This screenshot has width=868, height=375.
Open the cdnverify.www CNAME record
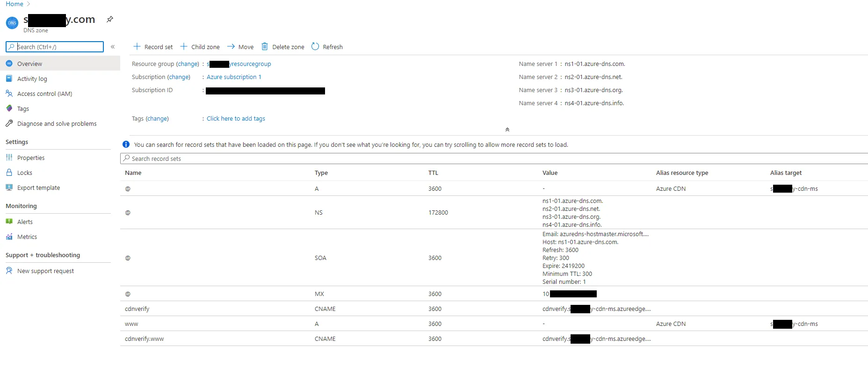(x=494, y=339)
